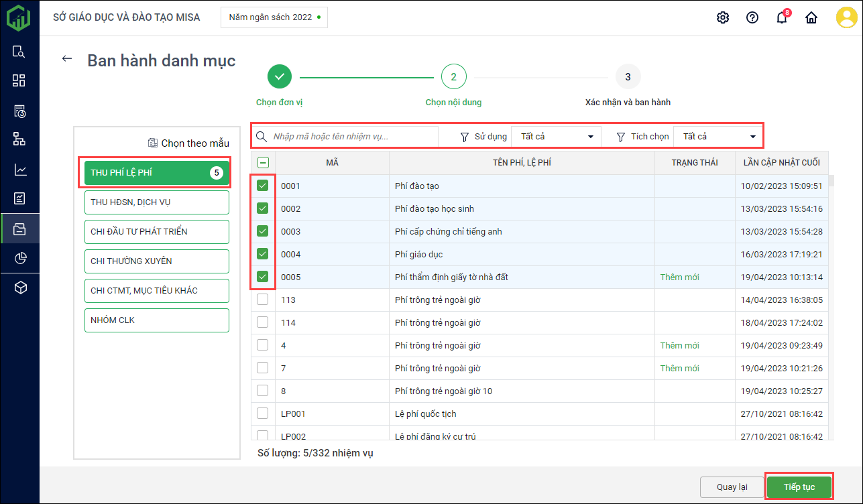Open the notifications bell
Viewport: 863px width, 504px height.
pos(782,17)
